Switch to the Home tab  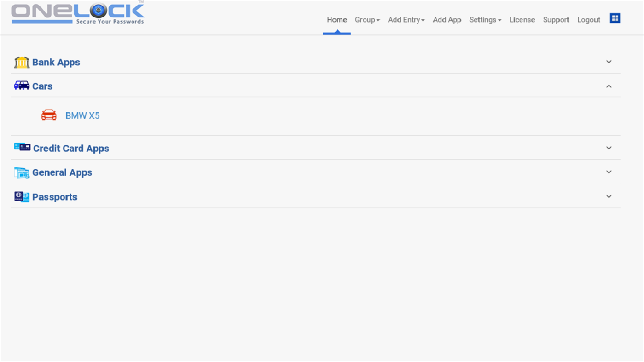337,20
